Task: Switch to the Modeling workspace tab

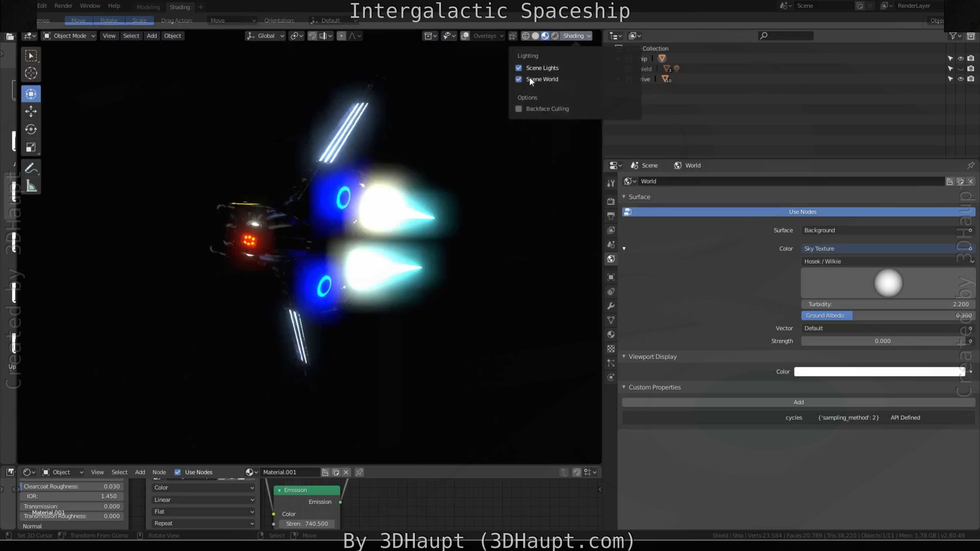Action: (148, 7)
